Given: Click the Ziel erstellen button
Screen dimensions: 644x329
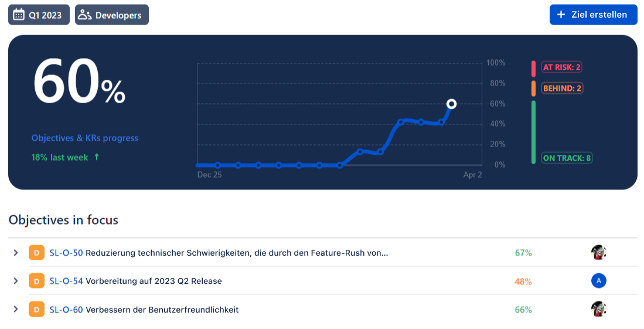Looking at the screenshot, I should [593, 15].
